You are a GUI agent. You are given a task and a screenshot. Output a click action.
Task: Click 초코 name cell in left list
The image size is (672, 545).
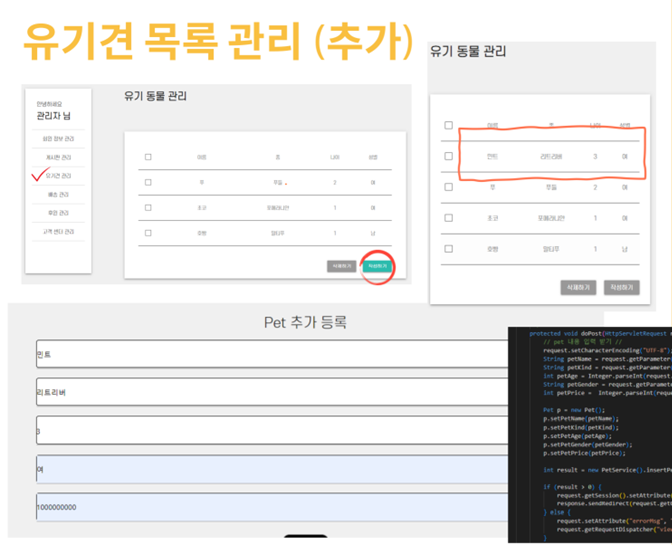pyautogui.click(x=201, y=208)
